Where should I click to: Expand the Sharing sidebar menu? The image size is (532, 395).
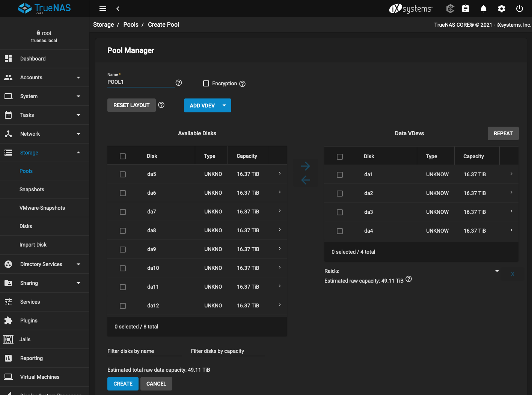tap(44, 283)
